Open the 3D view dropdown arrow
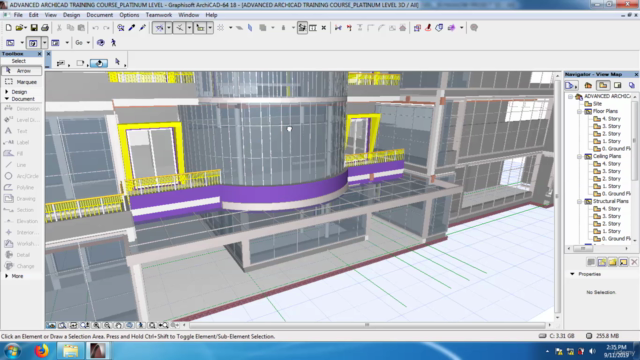Image resolution: width=640 pixels, height=360 pixels. 44,42
